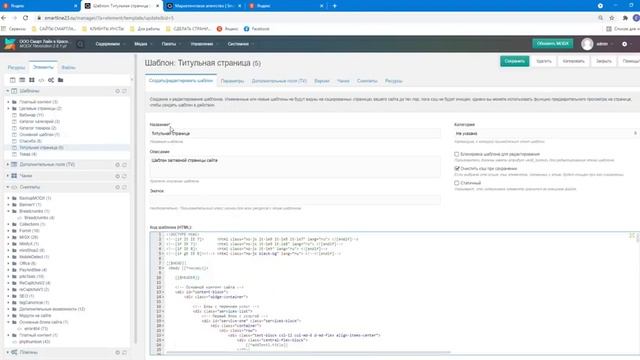Select the Титульная страница (5) template in tree
Image resolution: width=640 pixels, height=360 pixels.
click(x=41, y=148)
